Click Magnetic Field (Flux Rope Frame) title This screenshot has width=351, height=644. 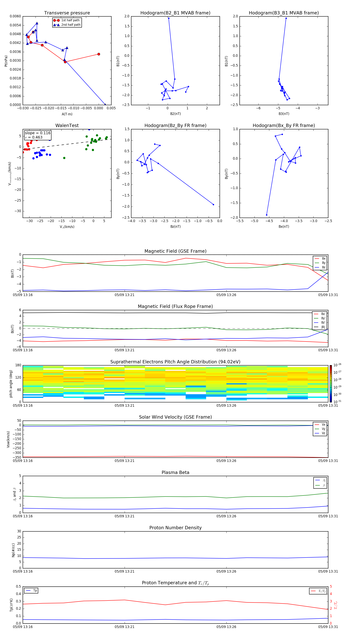(x=175, y=306)
